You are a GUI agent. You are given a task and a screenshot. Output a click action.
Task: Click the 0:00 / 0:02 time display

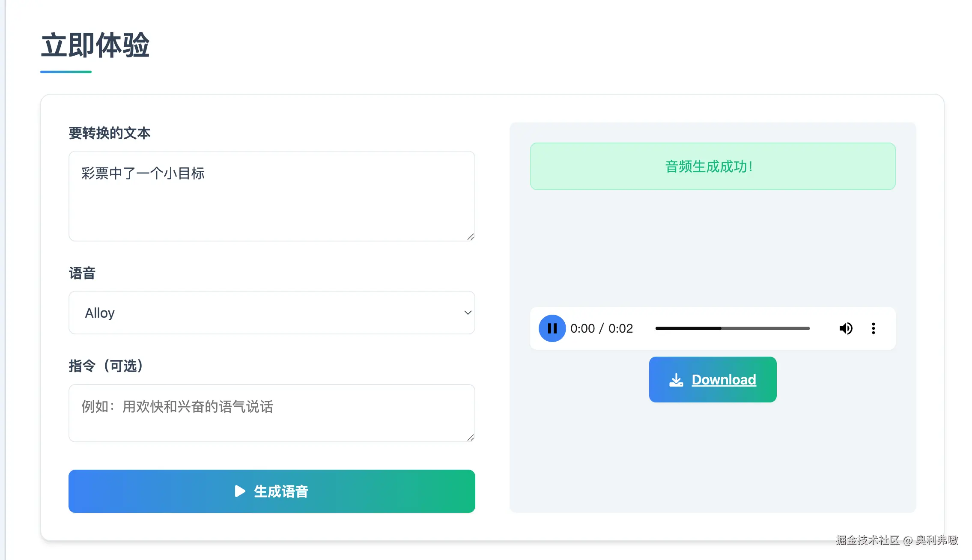click(x=602, y=328)
